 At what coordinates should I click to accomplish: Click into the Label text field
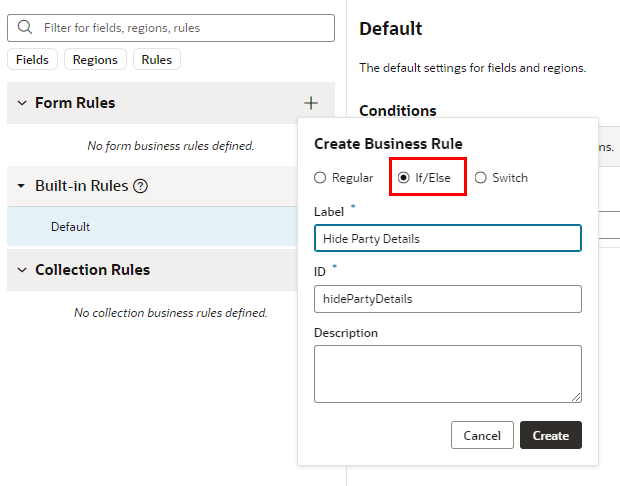447,238
